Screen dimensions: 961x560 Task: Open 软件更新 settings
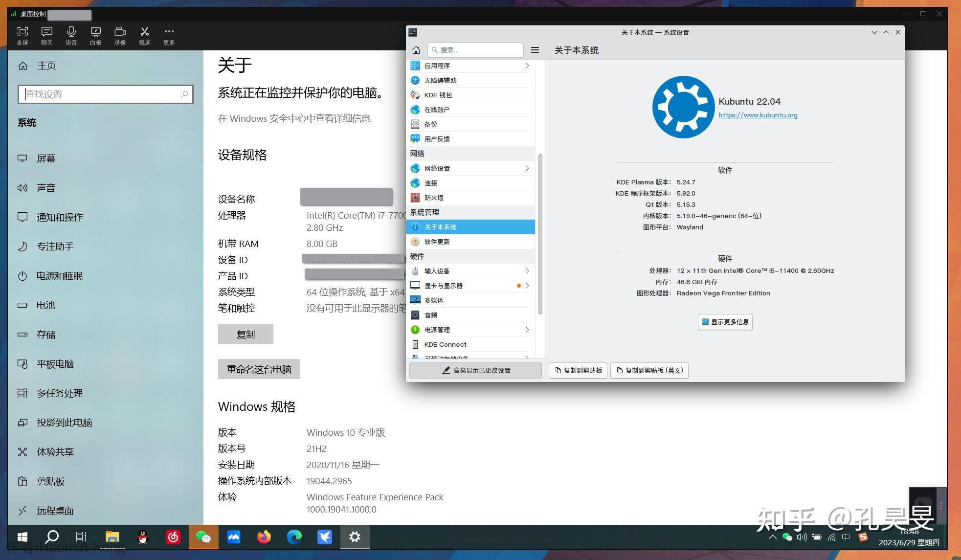tap(470, 242)
